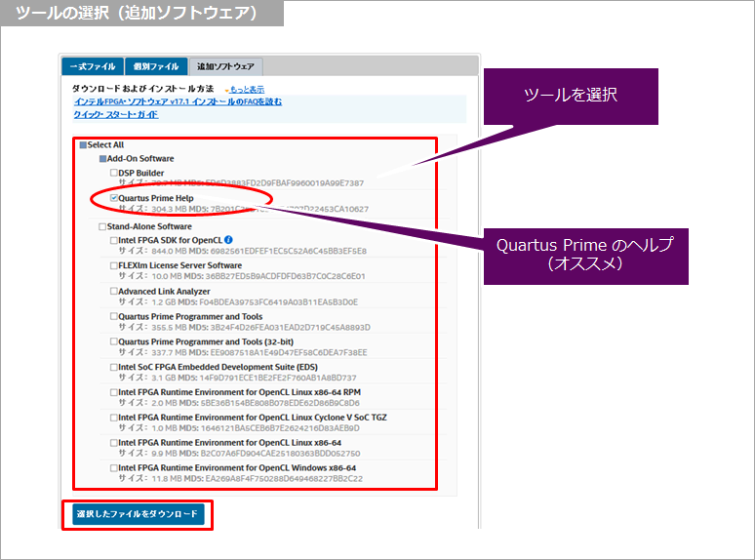Screen dimensions: 755x560
Task: Click the 1.0 MB MD5 line
Action: click(x=239, y=428)
